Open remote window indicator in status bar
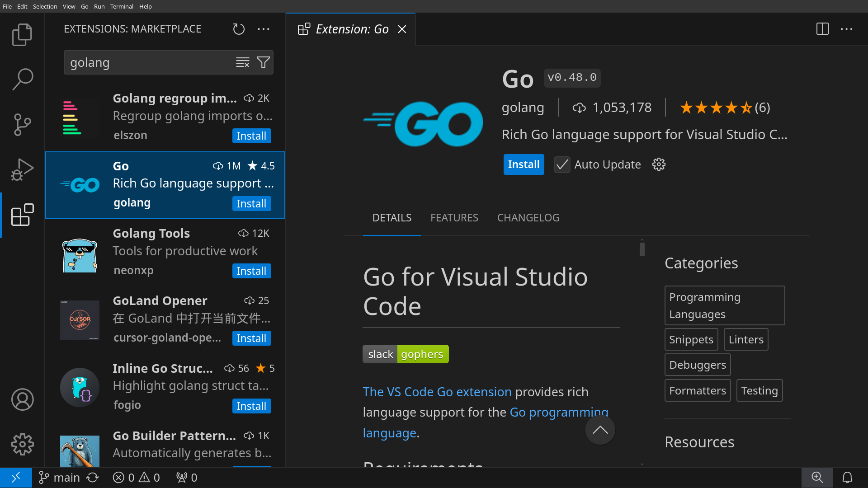 [16, 478]
